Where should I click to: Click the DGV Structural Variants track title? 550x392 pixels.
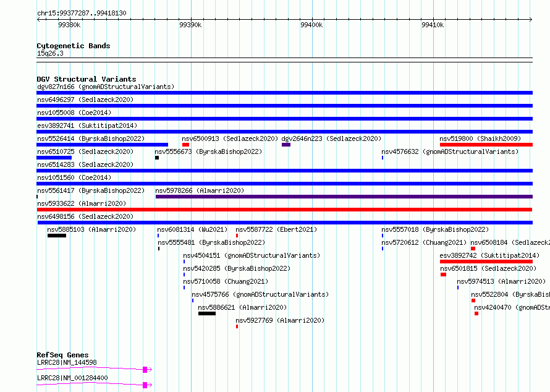87,79
